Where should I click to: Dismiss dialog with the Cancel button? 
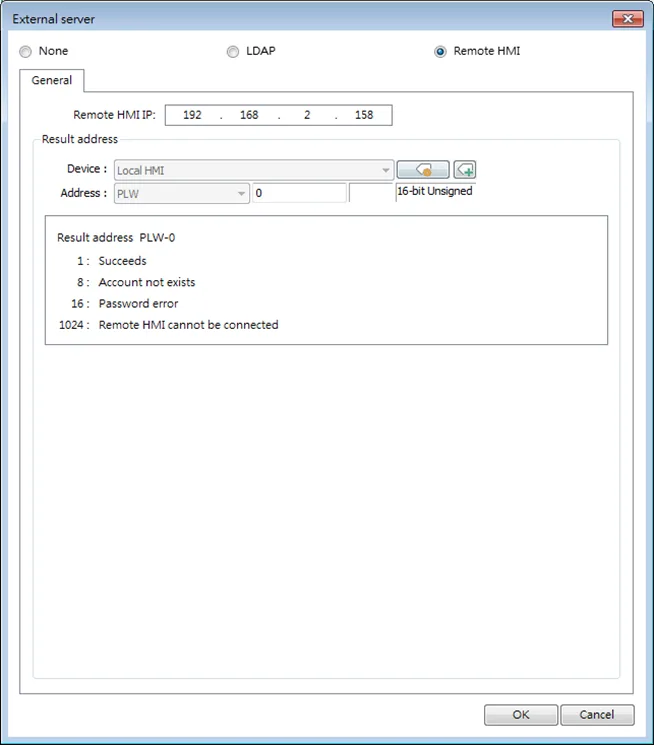(597, 715)
